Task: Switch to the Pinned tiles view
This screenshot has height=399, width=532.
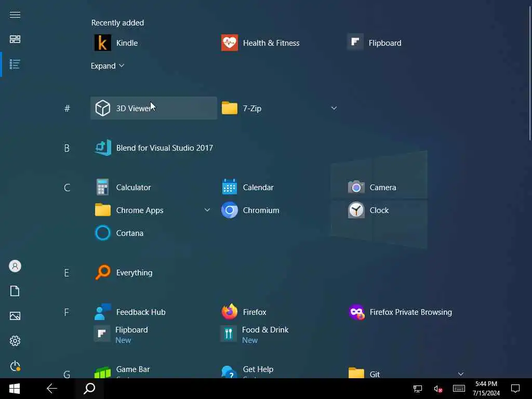Action: click(x=15, y=39)
